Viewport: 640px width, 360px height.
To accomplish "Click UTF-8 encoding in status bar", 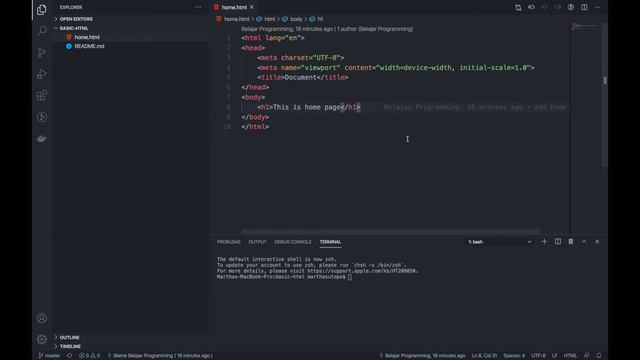I will pos(538,356).
